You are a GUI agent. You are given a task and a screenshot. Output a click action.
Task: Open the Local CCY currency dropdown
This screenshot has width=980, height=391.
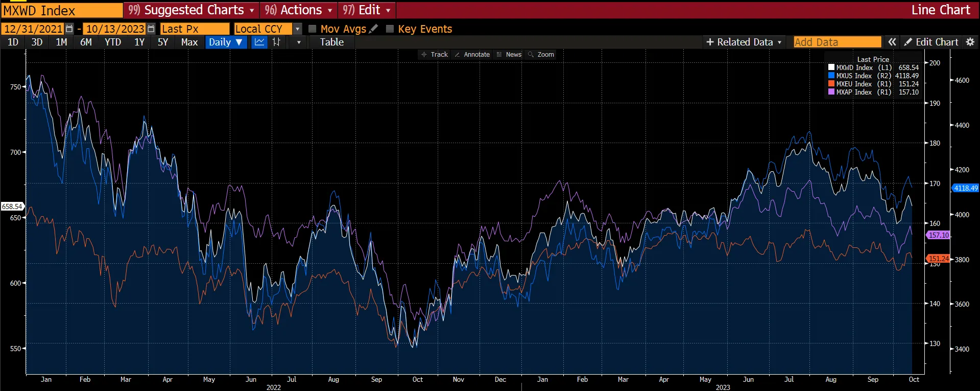tap(298, 29)
